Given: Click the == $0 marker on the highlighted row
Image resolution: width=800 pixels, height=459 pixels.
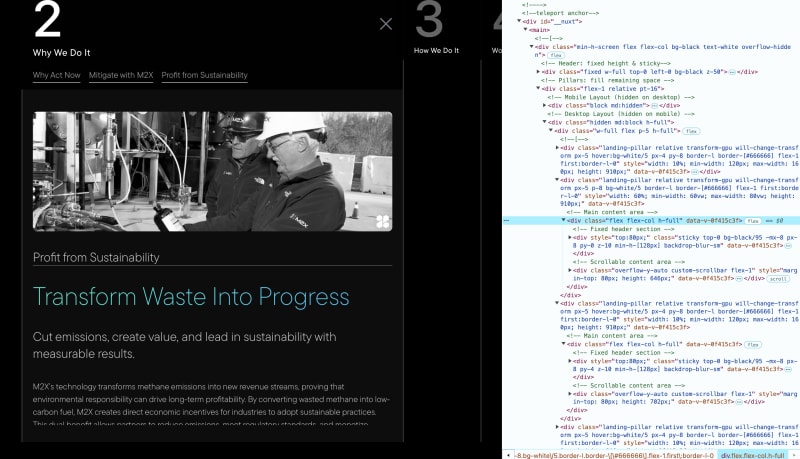Looking at the screenshot, I should pos(773,221).
